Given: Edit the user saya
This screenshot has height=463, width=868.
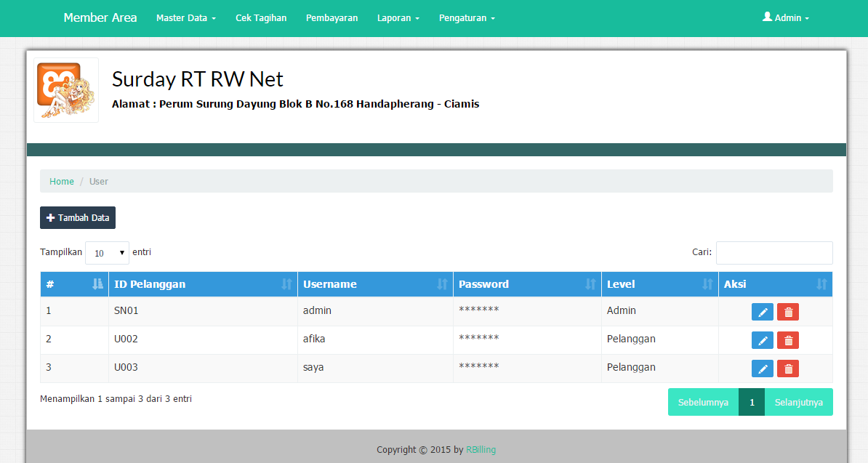Looking at the screenshot, I should (x=762, y=369).
